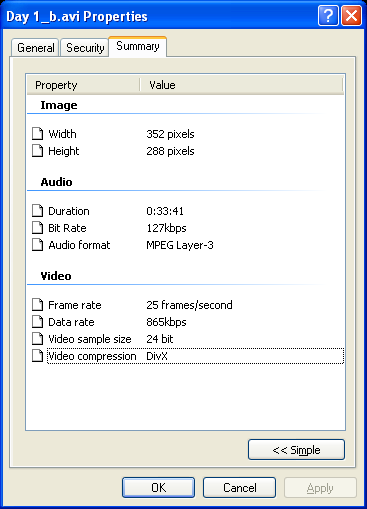Close the Properties dialog
Viewport: 367px width, 509px height.
coord(351,15)
